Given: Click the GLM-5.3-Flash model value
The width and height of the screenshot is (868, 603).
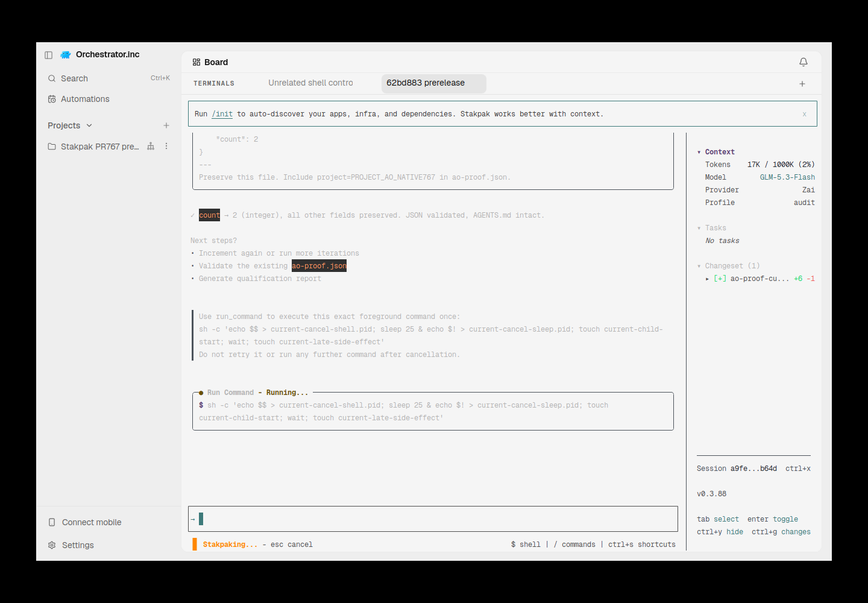Looking at the screenshot, I should [787, 177].
